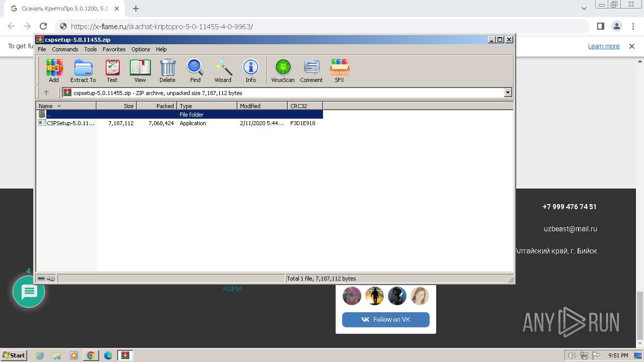Open the Comment tool
Viewport: 644px width, 362px height.
pyautogui.click(x=311, y=70)
